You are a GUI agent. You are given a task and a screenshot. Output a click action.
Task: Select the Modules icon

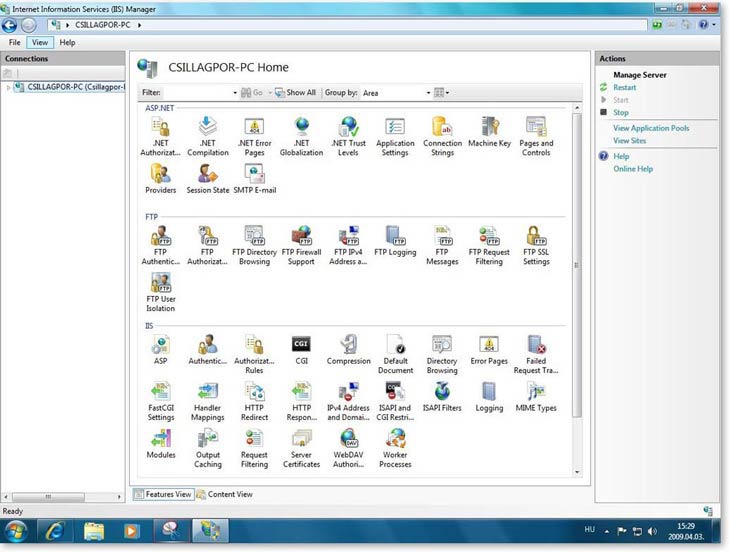(161, 444)
